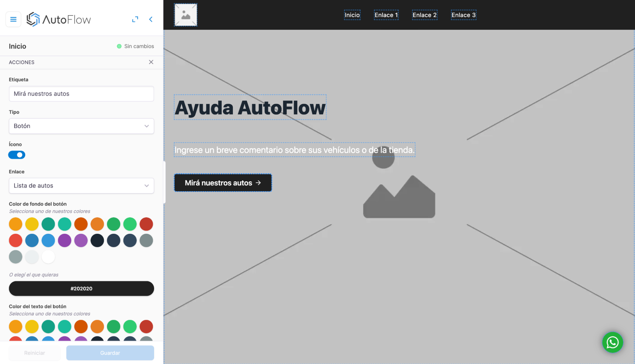The height and width of the screenshot is (364, 635).
Task: Pick near-black navy background swatch, sixth in second row
Action: [x=97, y=240]
